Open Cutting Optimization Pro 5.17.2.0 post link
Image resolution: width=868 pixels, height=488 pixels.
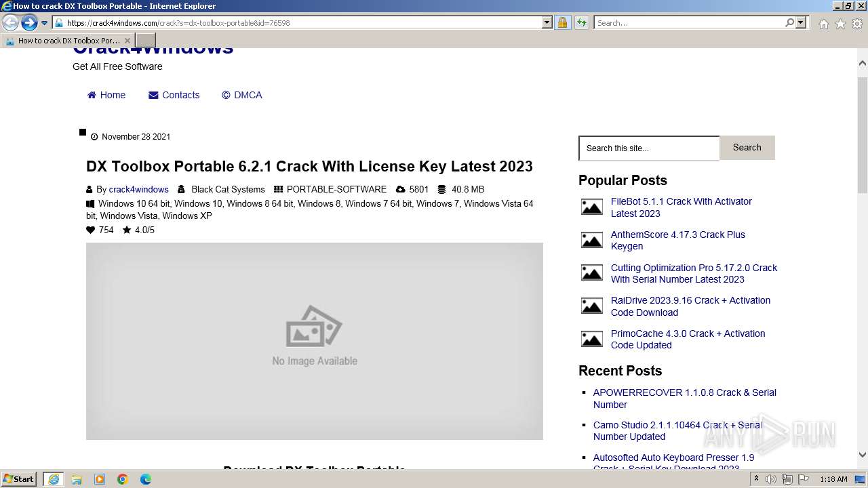tap(694, 274)
